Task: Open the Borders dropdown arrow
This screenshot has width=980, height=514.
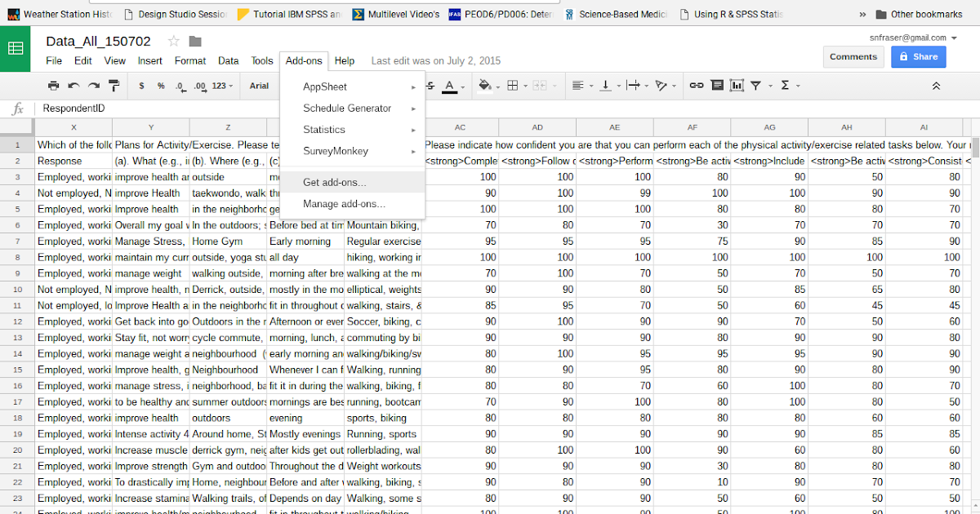Action: [x=525, y=85]
